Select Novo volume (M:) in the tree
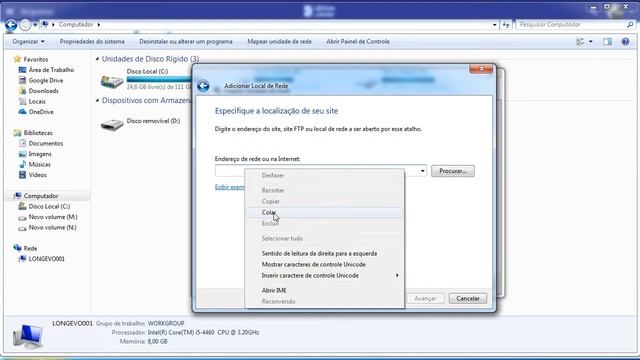 coord(53,217)
